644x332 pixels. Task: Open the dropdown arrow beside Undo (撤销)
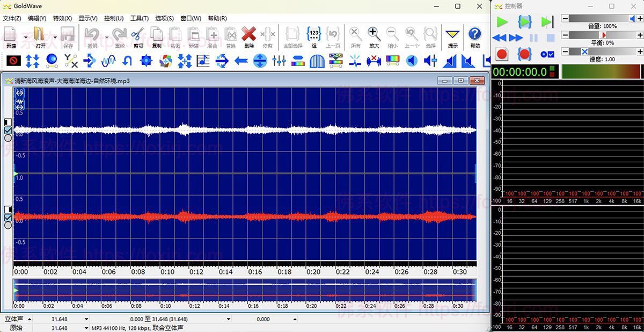[106, 38]
